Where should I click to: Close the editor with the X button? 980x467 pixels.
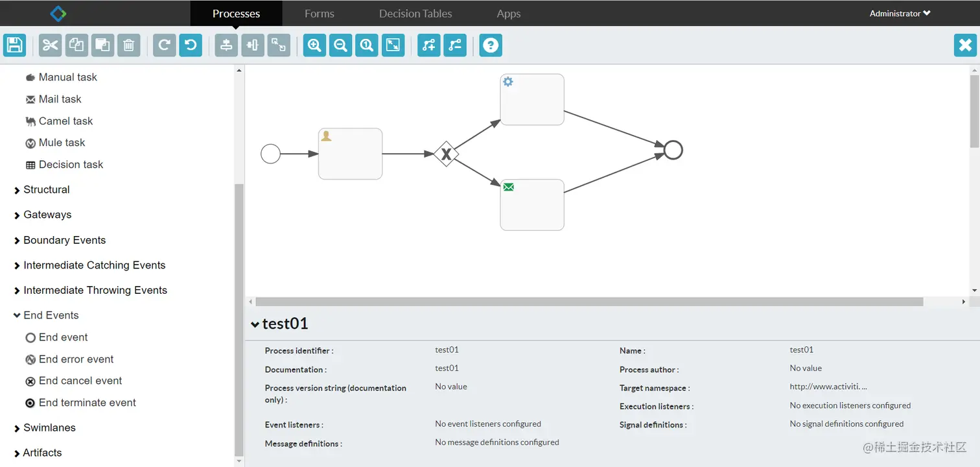click(x=966, y=45)
